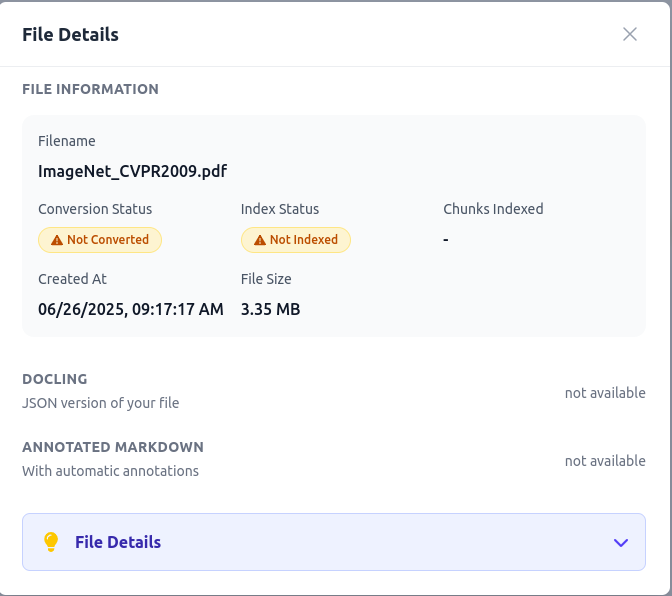Viewport: 672px width, 596px height.
Task: Click Annotated Markdown not available label
Action: [x=605, y=461]
